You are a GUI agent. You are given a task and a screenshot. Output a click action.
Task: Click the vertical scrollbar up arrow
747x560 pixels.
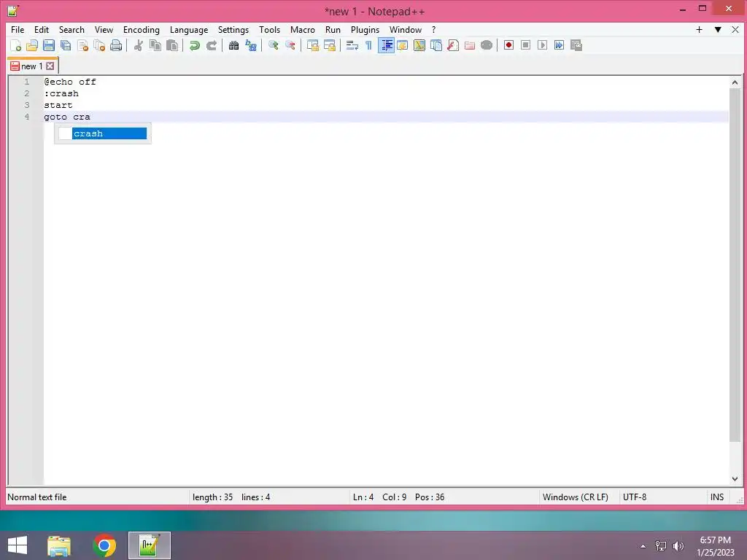click(x=735, y=82)
